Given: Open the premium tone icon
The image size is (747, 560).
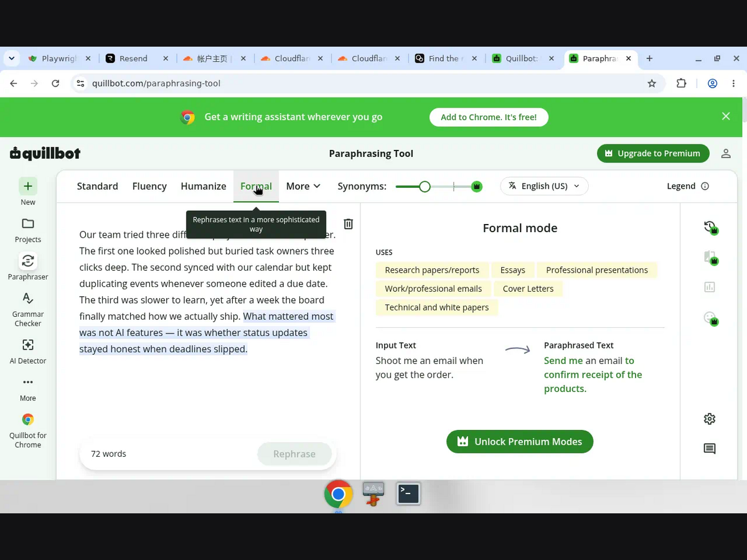Looking at the screenshot, I should [x=710, y=319].
